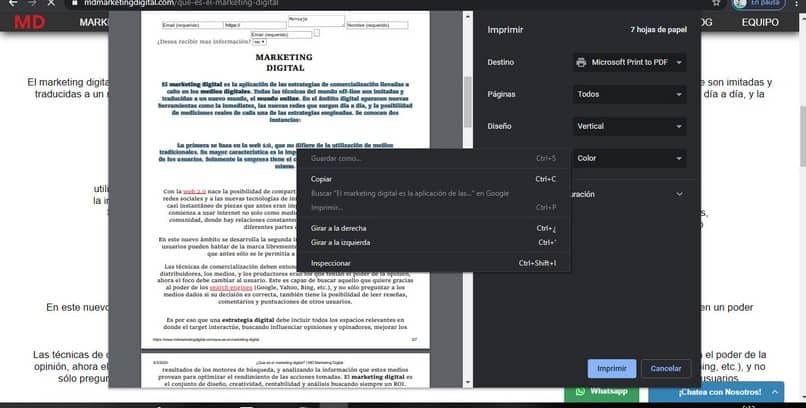Click the greyed Guardar como entry
The image size is (806, 408).
coord(433,158)
